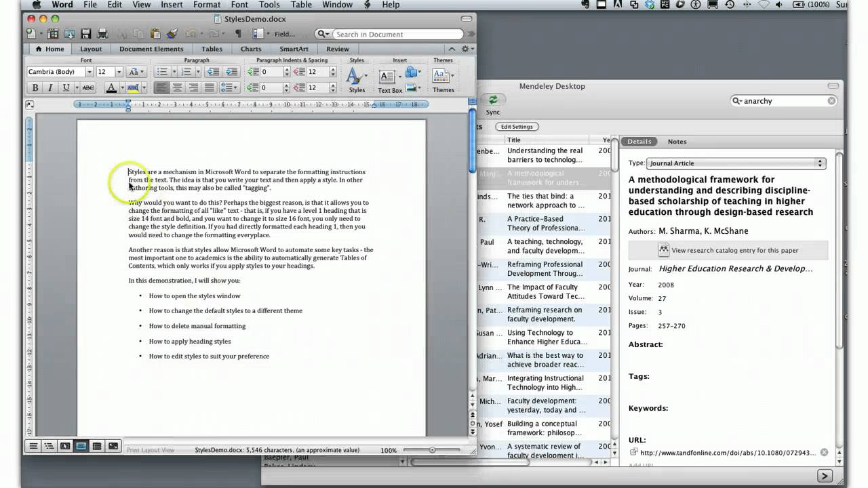Screen dimensions: 868x488
Task: Toggle Italic formatting
Action: (50, 87)
